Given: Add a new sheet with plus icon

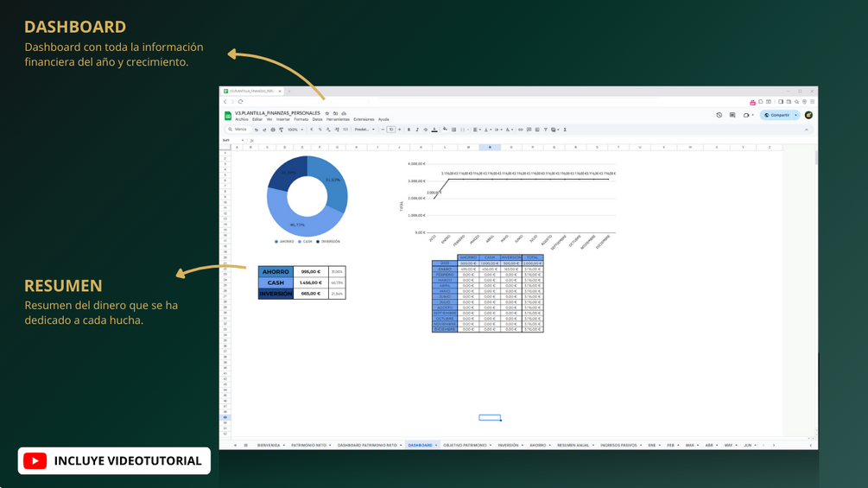Looking at the screenshot, I should [x=235, y=445].
